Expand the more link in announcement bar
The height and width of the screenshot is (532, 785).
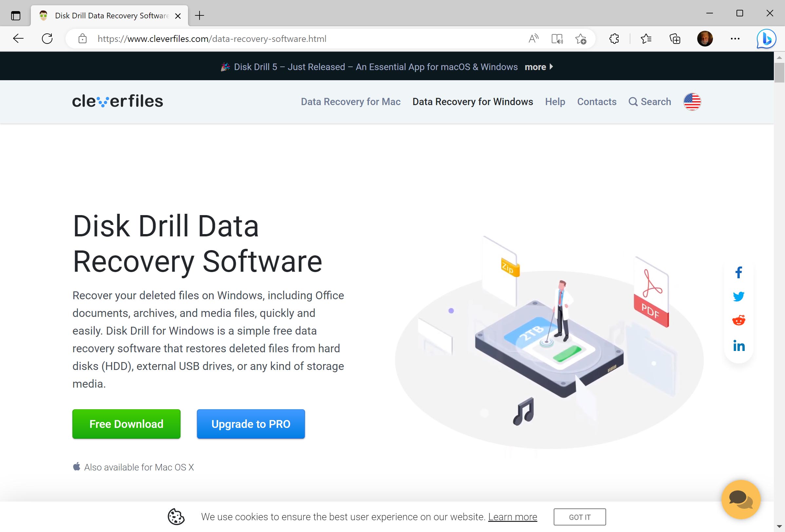(538, 66)
